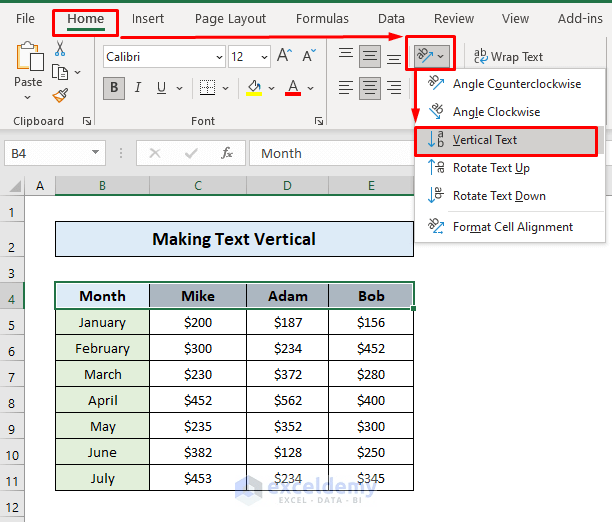Open the Clipboard dialog launcher

(x=87, y=121)
